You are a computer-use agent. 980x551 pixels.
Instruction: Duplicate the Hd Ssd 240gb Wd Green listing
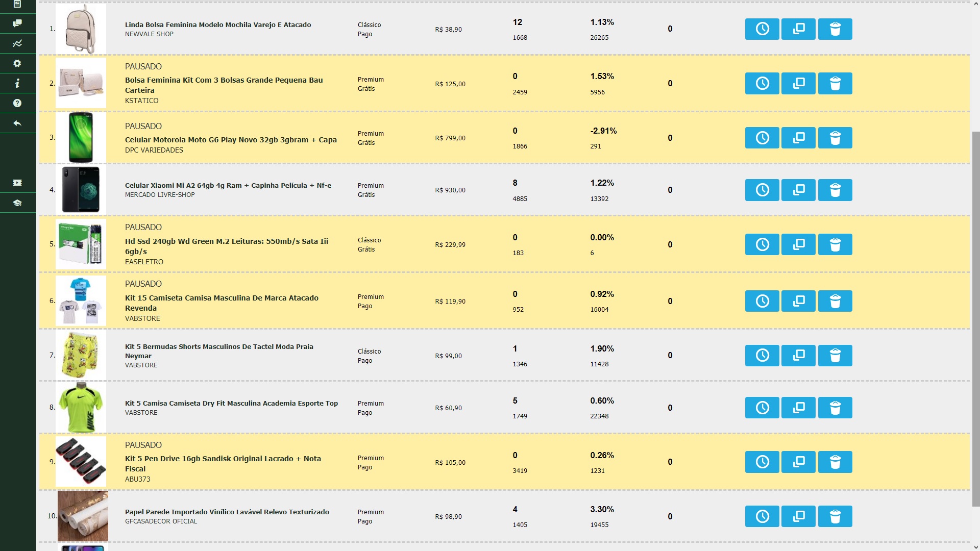point(798,244)
